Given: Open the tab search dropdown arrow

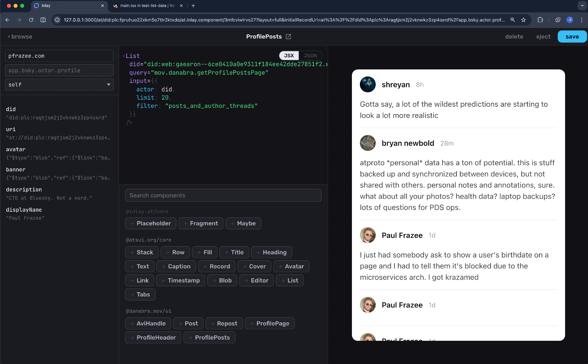Looking at the screenshot, I should coord(582,6).
